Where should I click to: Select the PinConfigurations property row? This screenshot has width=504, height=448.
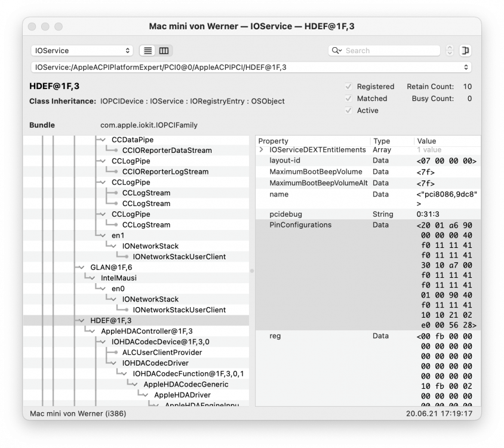click(x=368, y=275)
